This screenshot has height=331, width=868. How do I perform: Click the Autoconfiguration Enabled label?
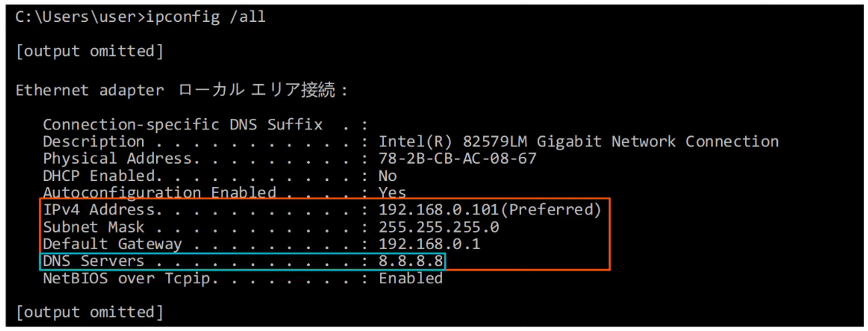[x=159, y=192]
